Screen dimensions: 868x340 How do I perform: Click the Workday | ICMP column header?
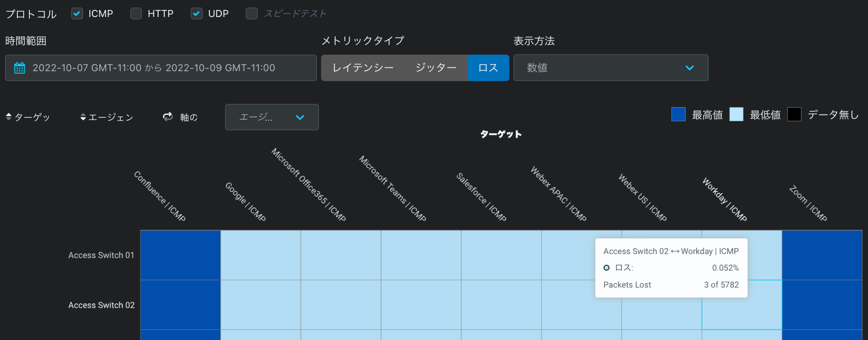pyautogui.click(x=725, y=199)
